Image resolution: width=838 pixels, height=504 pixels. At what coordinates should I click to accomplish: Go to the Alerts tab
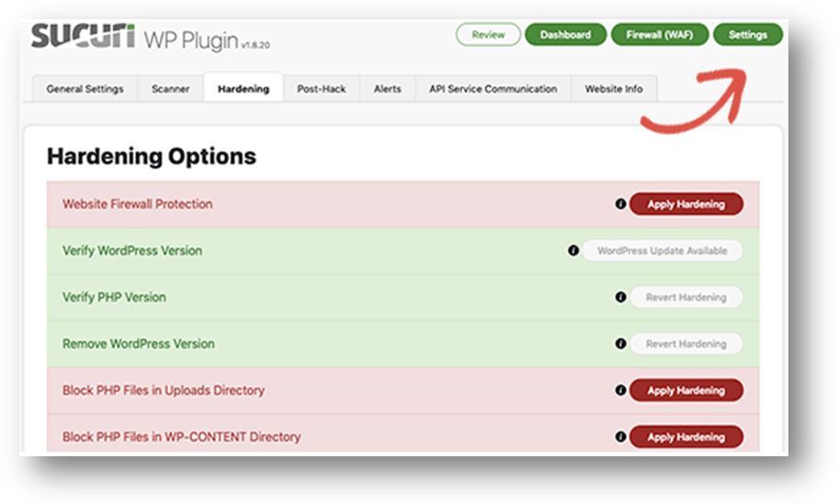388,89
